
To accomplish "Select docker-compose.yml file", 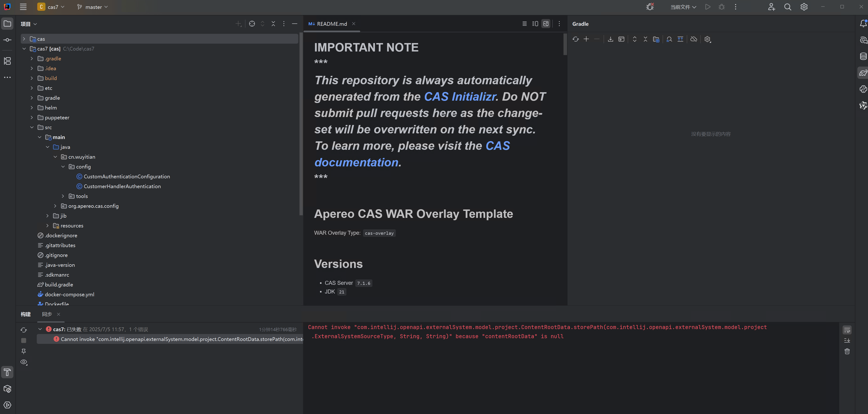I will (69, 294).
